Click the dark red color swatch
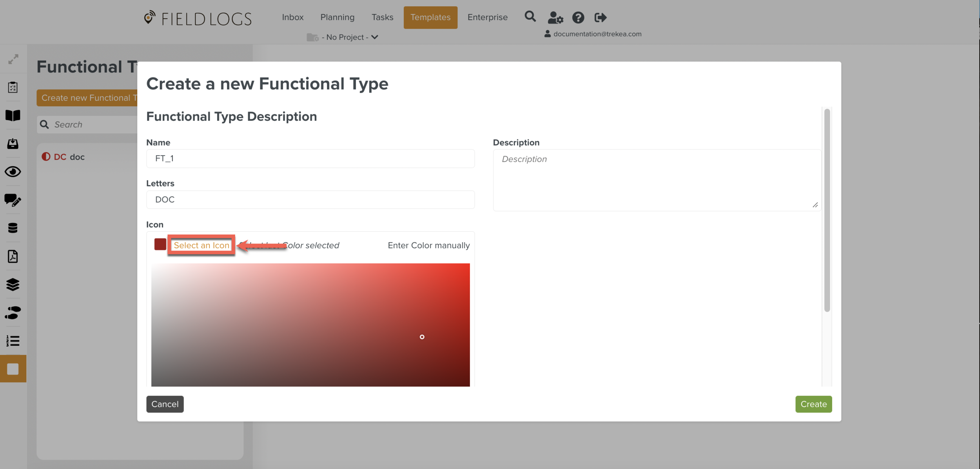 pos(160,244)
